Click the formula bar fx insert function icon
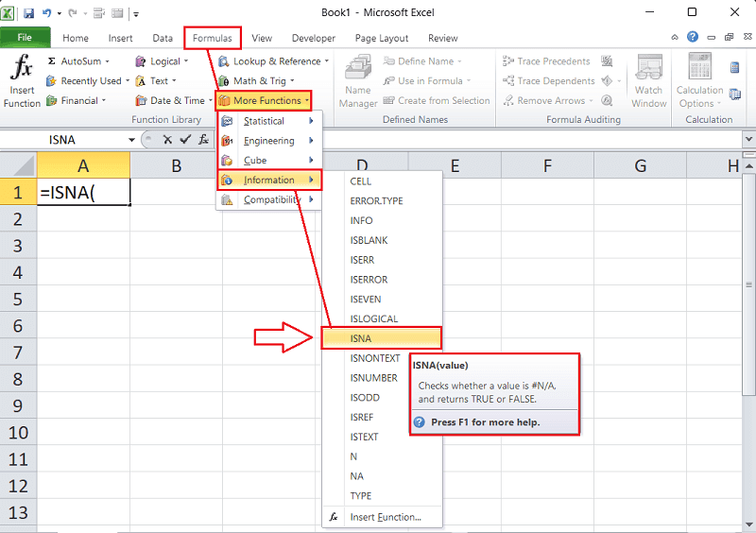756x533 pixels. point(204,140)
